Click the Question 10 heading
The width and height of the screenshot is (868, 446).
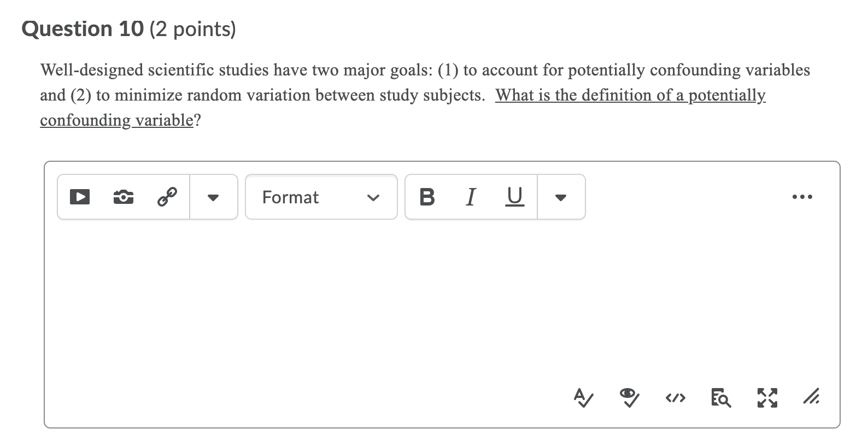point(82,28)
